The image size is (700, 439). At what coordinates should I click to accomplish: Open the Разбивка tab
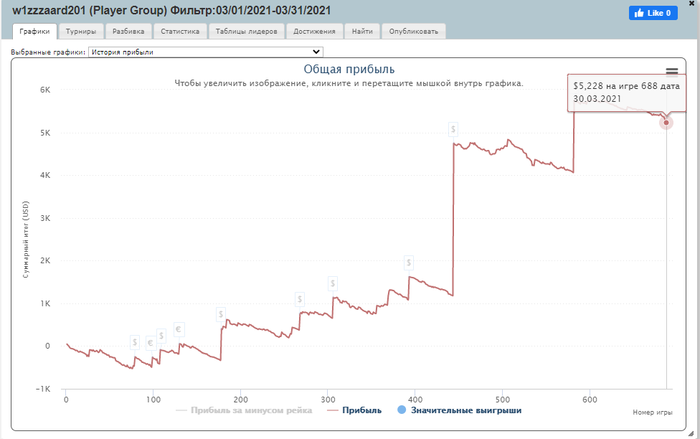(128, 31)
